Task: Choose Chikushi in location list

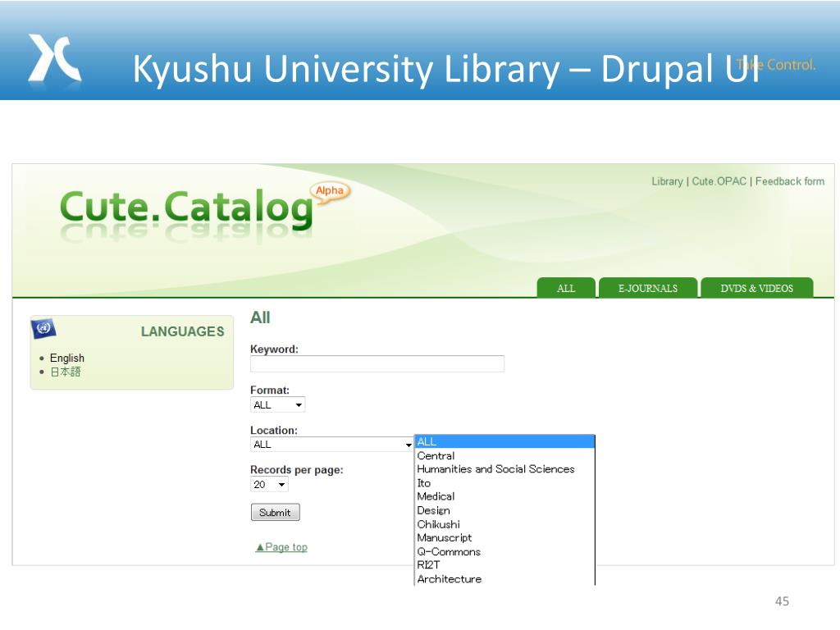Action: pyautogui.click(x=504, y=524)
